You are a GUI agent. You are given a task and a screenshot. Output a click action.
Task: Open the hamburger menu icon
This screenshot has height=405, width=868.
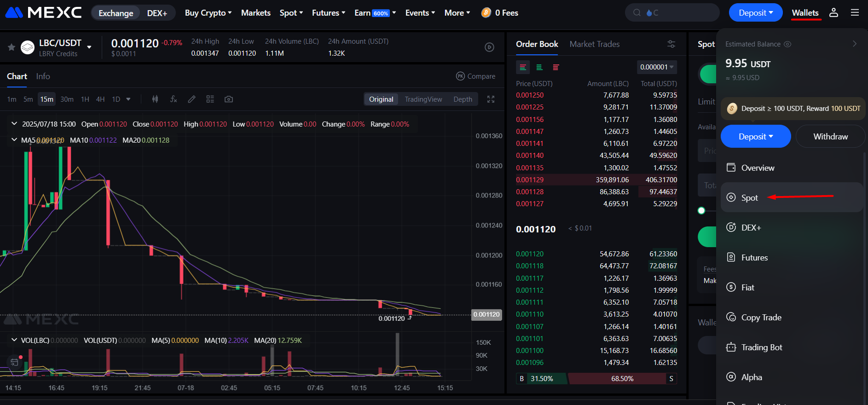tap(855, 13)
